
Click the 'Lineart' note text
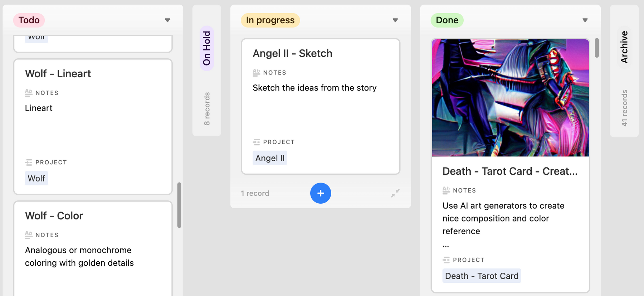39,108
